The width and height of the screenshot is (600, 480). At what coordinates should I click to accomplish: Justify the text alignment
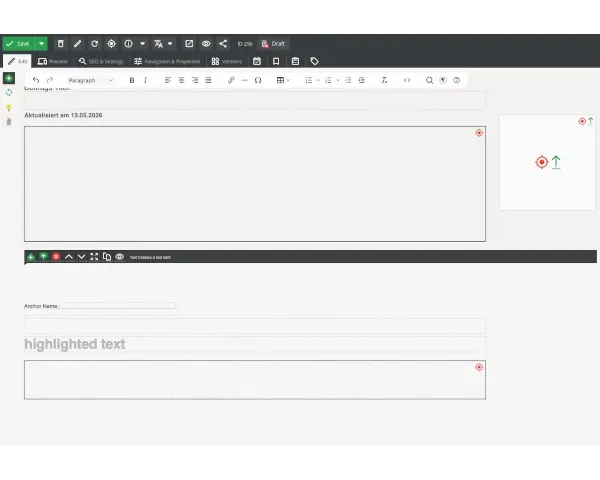[x=209, y=80]
